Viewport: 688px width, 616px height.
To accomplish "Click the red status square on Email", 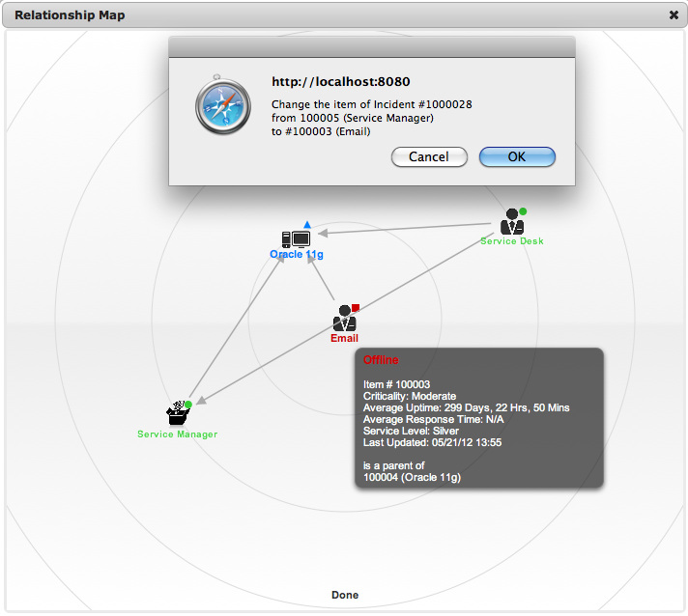I will (x=356, y=308).
